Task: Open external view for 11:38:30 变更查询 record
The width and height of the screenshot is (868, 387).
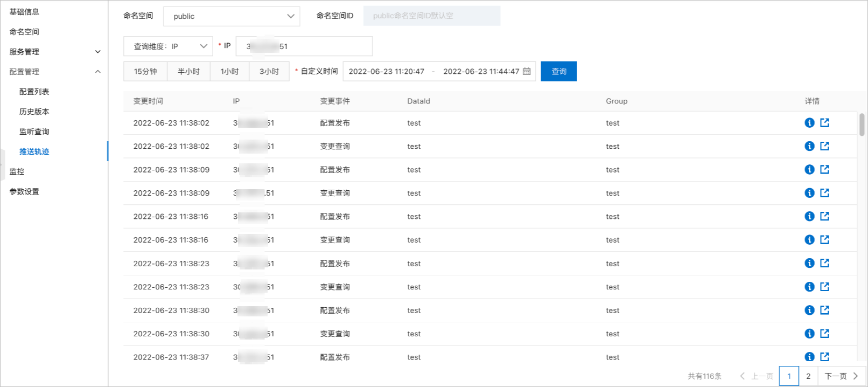Action: (x=824, y=334)
